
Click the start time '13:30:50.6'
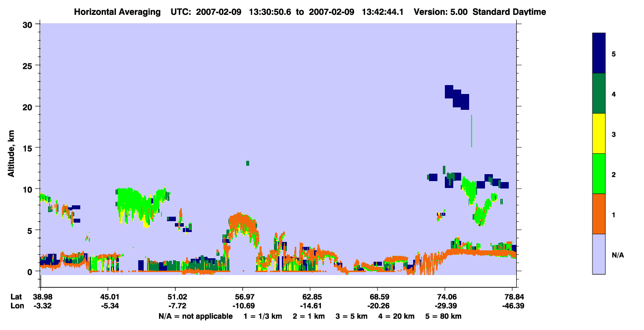(269, 12)
